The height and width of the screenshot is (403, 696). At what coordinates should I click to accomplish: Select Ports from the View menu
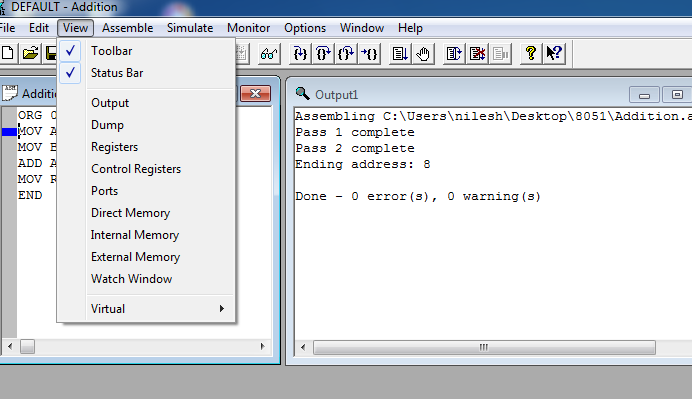click(x=104, y=191)
